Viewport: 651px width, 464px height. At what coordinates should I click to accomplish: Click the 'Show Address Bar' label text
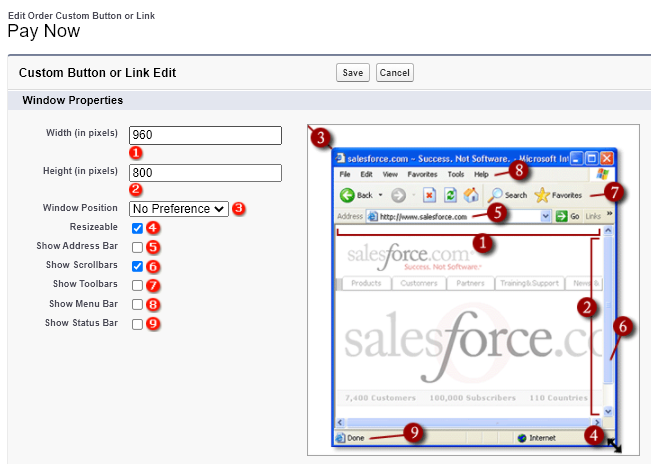pyautogui.click(x=77, y=246)
